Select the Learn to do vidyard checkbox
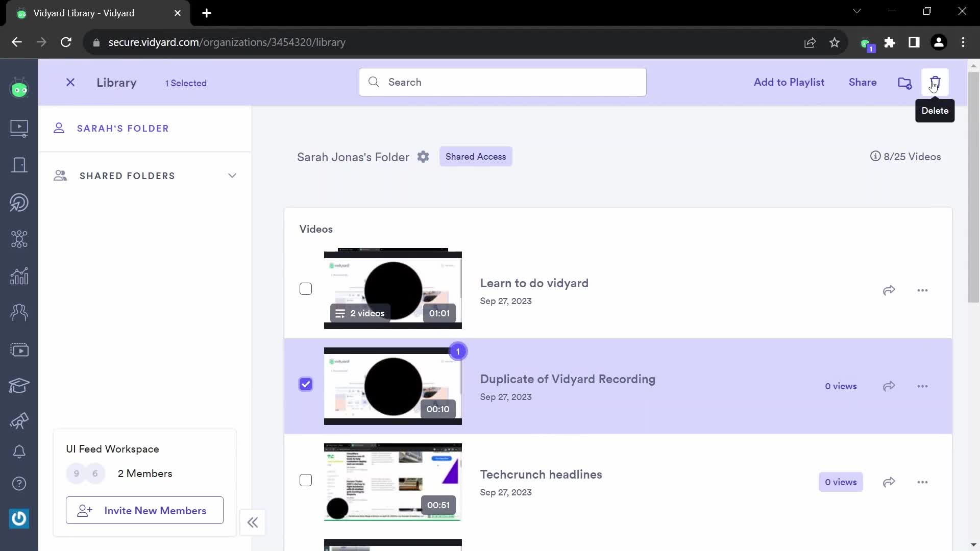The width and height of the screenshot is (980, 551). [306, 289]
